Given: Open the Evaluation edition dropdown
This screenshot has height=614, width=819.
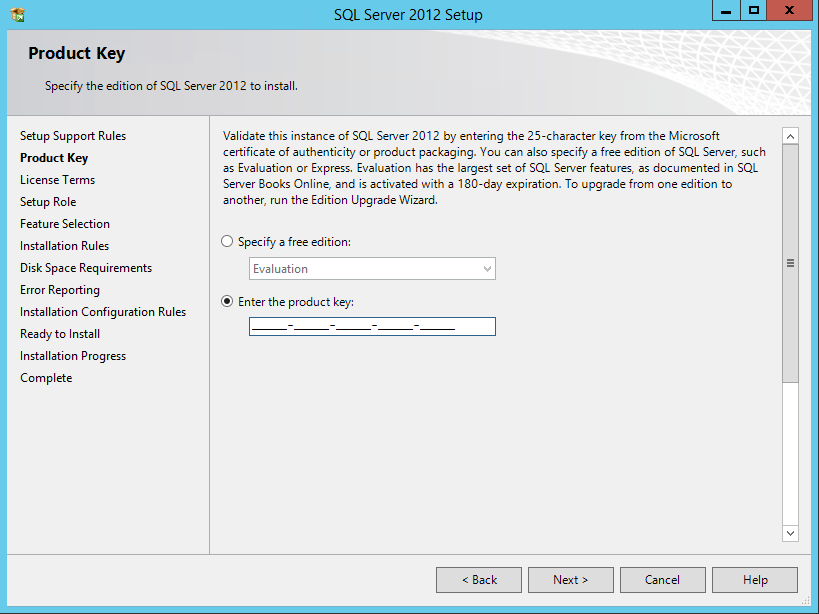Looking at the screenshot, I should (372, 268).
